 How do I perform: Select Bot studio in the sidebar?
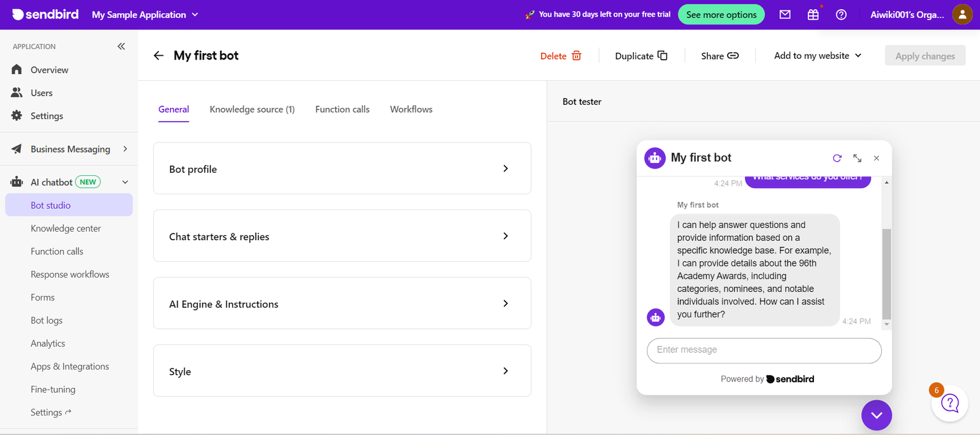(69, 205)
